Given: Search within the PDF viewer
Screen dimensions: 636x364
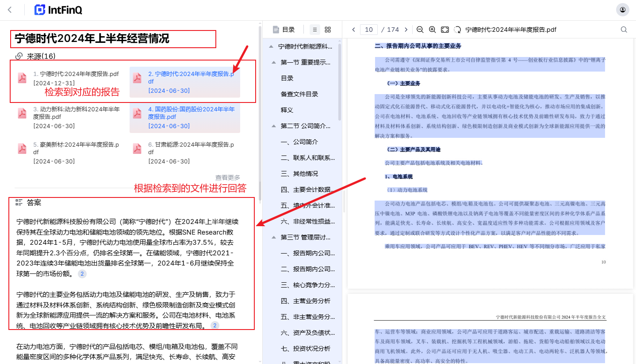Looking at the screenshot, I should coord(624,30).
